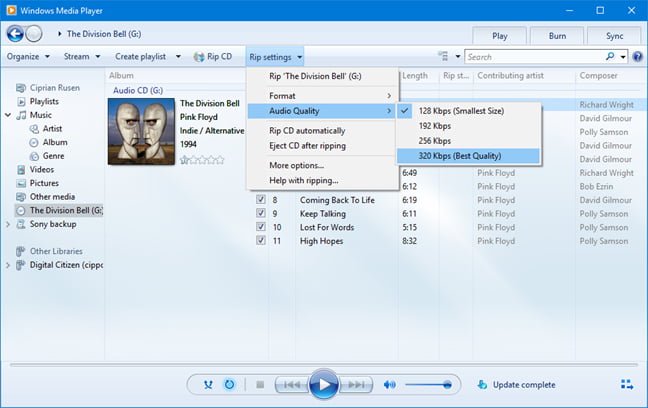Click the Update complete status icon
The width and height of the screenshot is (648, 408).
[x=482, y=385]
